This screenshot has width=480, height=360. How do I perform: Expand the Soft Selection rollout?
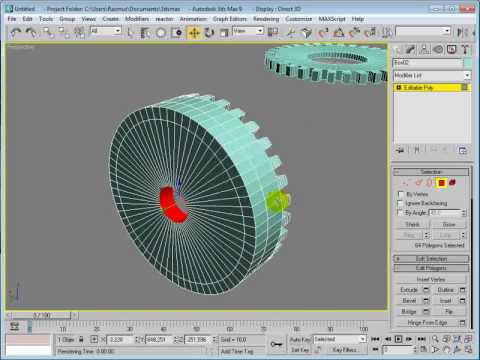pos(431,259)
